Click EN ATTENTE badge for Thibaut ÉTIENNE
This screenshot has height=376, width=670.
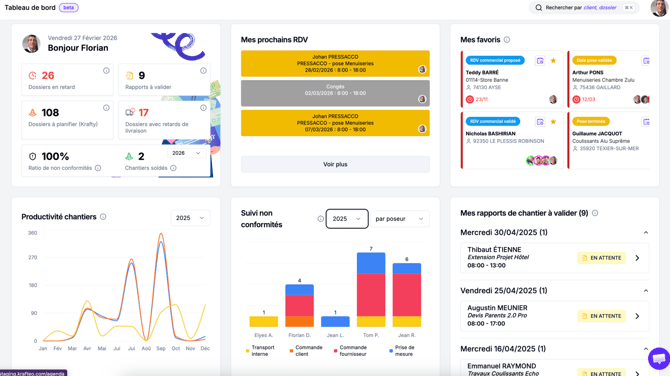[602, 258]
